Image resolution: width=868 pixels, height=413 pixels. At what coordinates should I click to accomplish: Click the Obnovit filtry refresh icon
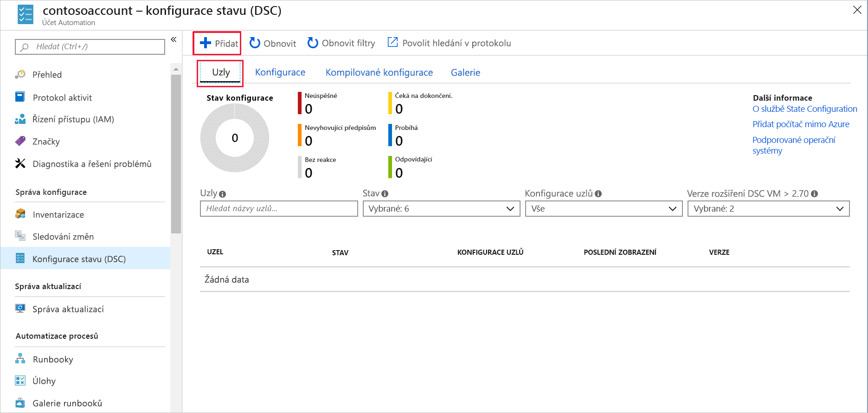click(x=313, y=43)
